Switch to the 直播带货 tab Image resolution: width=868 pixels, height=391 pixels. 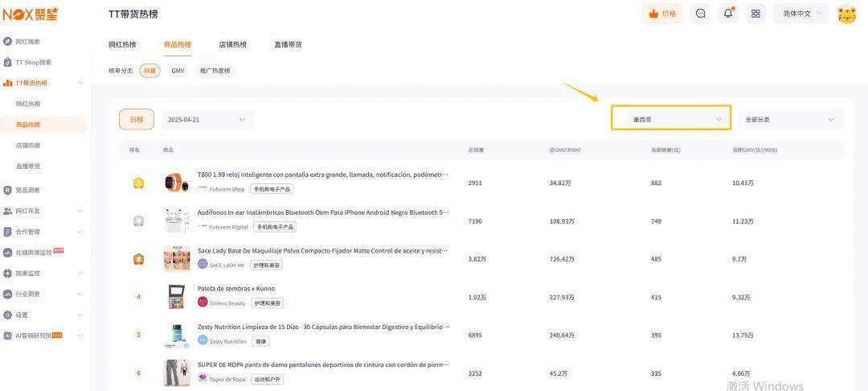point(288,44)
